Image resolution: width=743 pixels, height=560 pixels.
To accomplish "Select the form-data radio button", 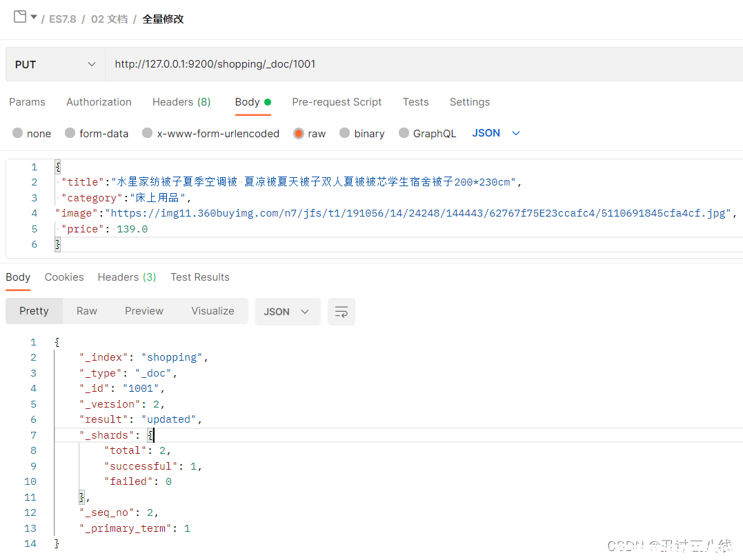I will [x=70, y=133].
